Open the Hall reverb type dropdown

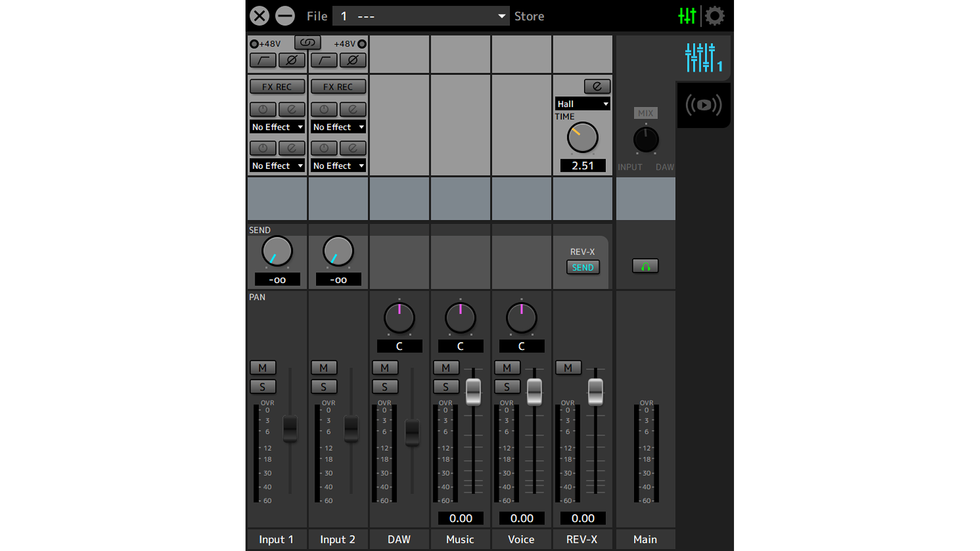coord(582,104)
